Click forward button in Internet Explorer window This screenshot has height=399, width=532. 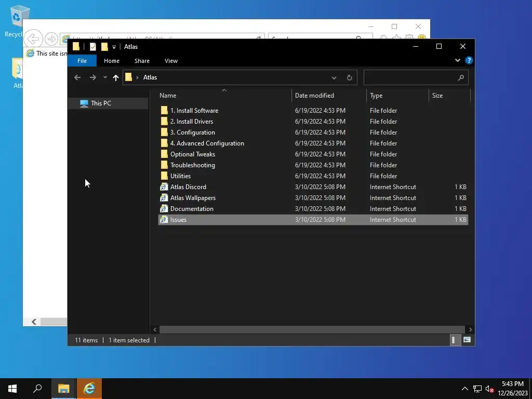click(x=51, y=38)
